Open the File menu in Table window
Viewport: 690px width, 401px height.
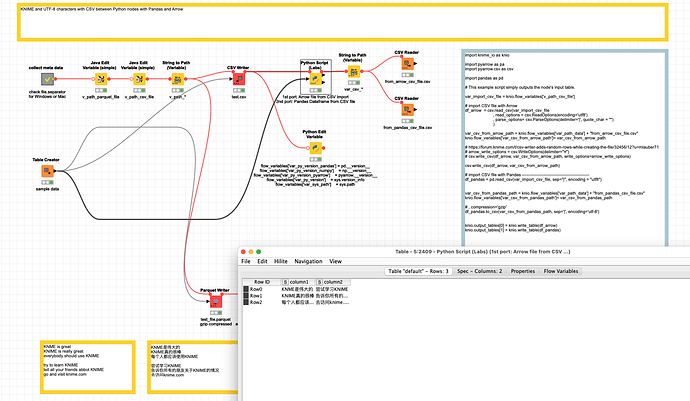(246, 261)
